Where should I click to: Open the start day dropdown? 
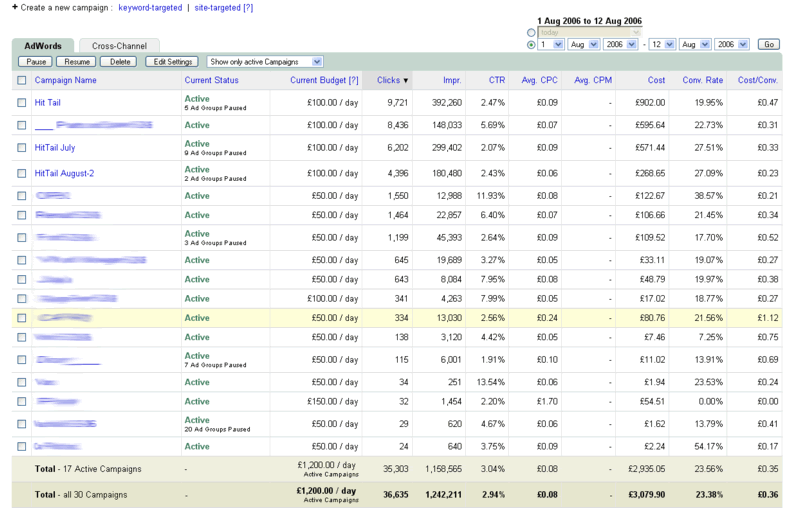550,45
